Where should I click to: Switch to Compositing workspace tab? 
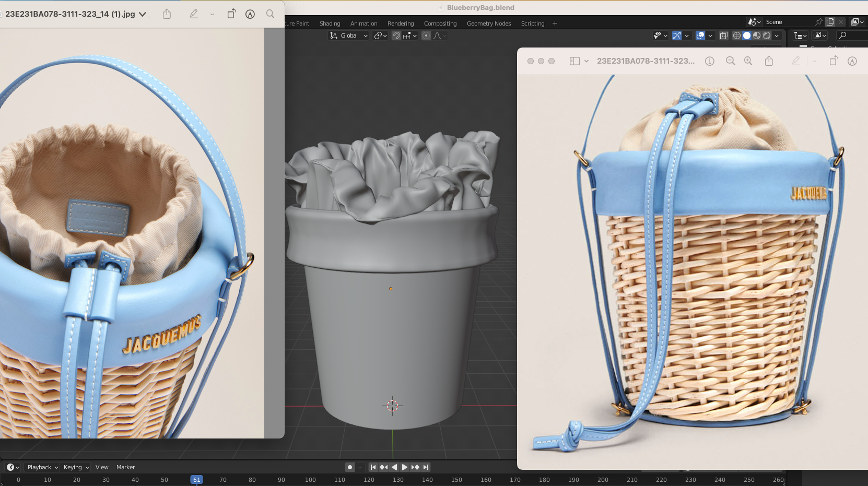pyautogui.click(x=440, y=23)
